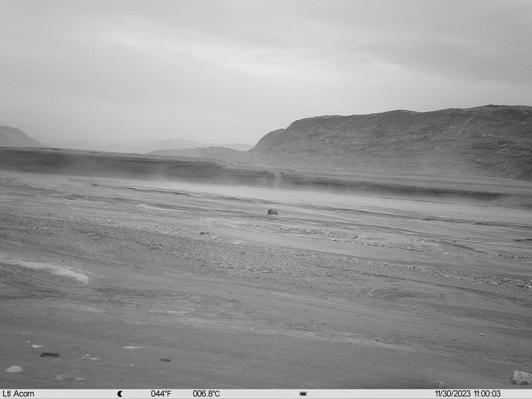Click the battery level icon
532x399 pixels.
[x=303, y=394]
